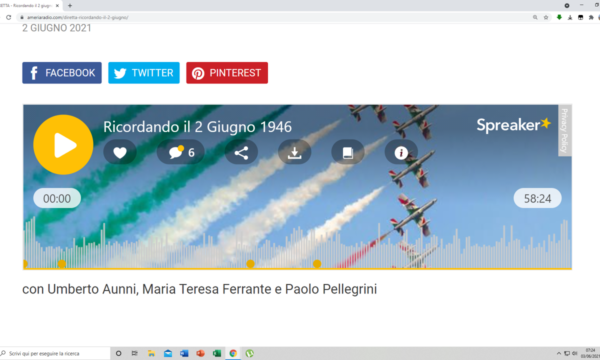This screenshot has height=360, width=600.
Task: Play the Ricordando il 2 Giugno episode
Action: [63, 145]
